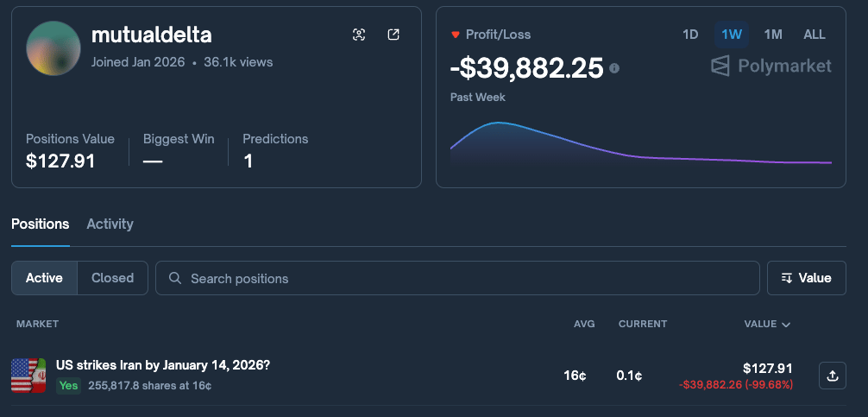Open the US strikes Iran market link

click(x=163, y=365)
